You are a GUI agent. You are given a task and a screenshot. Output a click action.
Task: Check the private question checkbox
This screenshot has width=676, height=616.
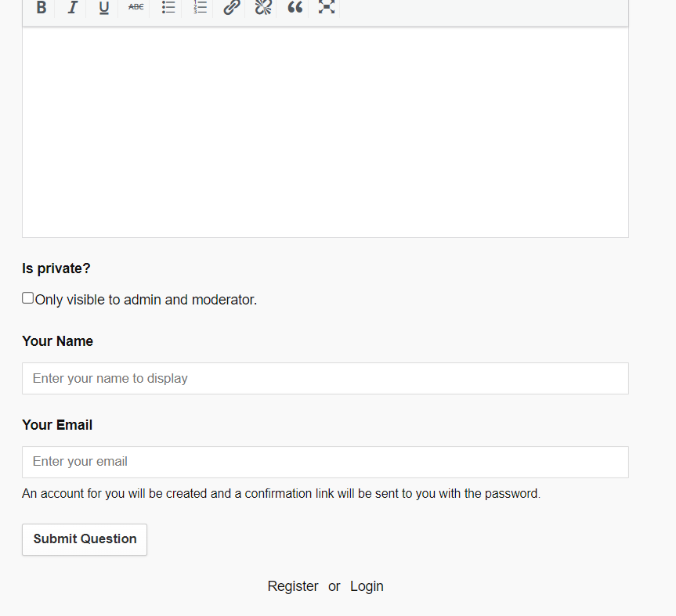click(28, 298)
